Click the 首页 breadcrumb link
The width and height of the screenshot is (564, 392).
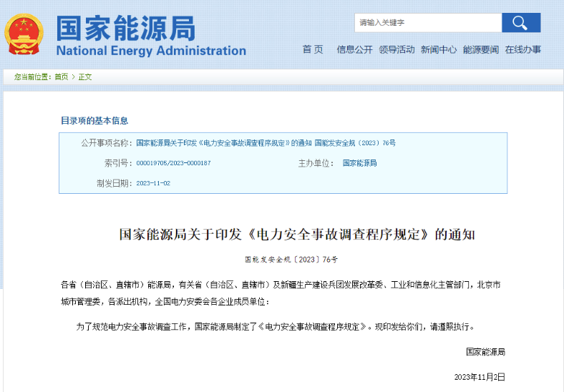click(62, 77)
